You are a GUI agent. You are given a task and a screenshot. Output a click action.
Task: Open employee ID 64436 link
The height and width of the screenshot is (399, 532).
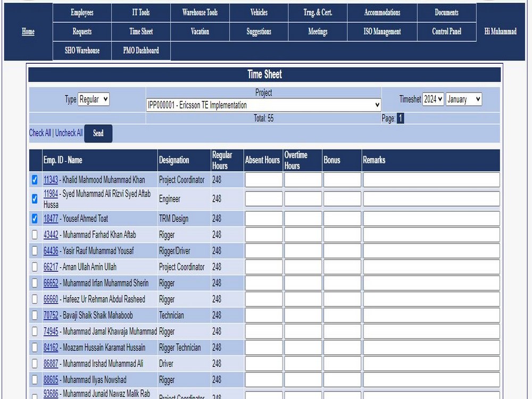click(51, 251)
